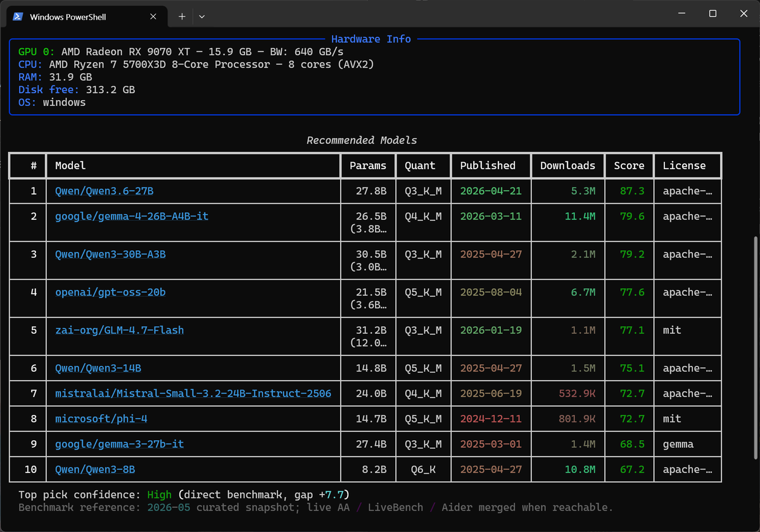Click the score value 77.6
Screen dimensions: 760x532
632,292
